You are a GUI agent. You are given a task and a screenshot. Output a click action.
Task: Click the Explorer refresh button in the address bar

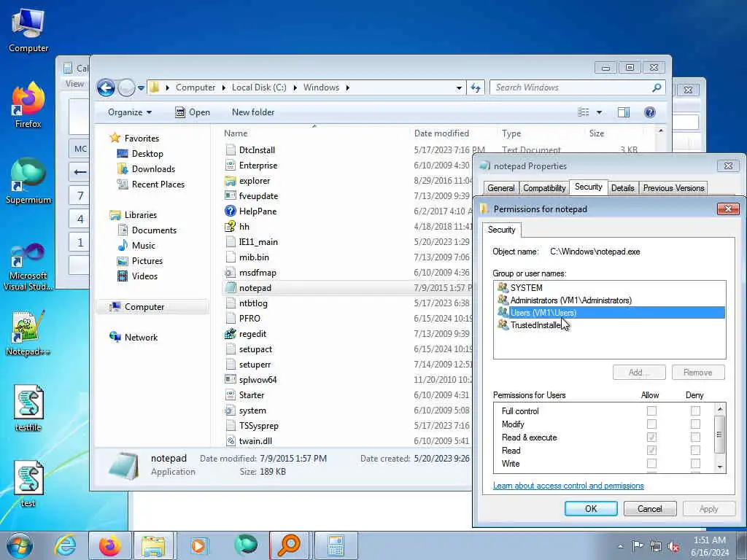pyautogui.click(x=476, y=87)
